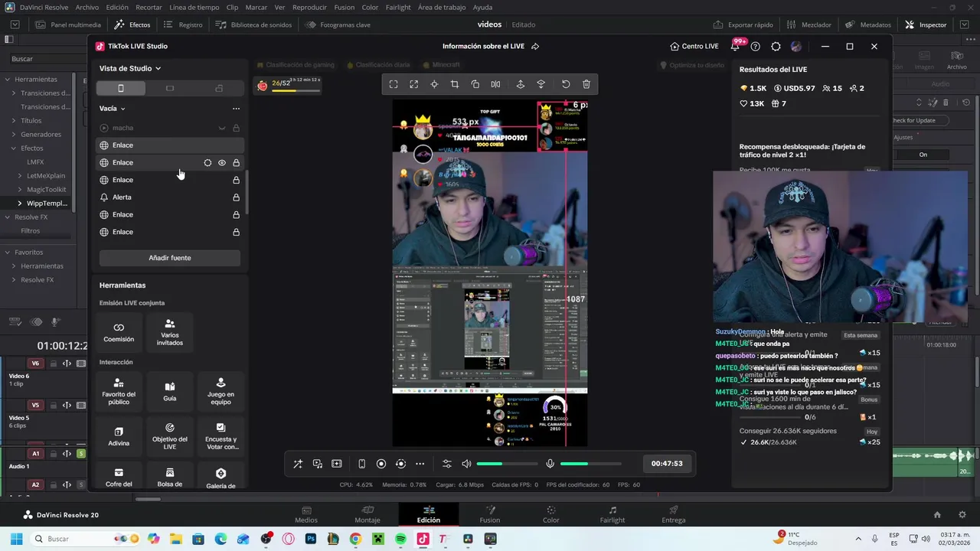Toggle eye visibility of the hovered Enlace source
The width and height of the screenshot is (980, 551).
(x=222, y=163)
